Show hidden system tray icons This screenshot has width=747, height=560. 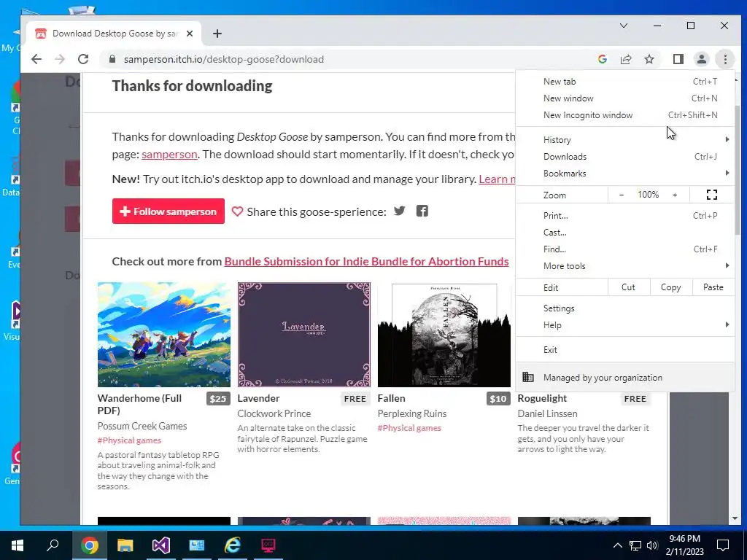[x=617, y=545]
